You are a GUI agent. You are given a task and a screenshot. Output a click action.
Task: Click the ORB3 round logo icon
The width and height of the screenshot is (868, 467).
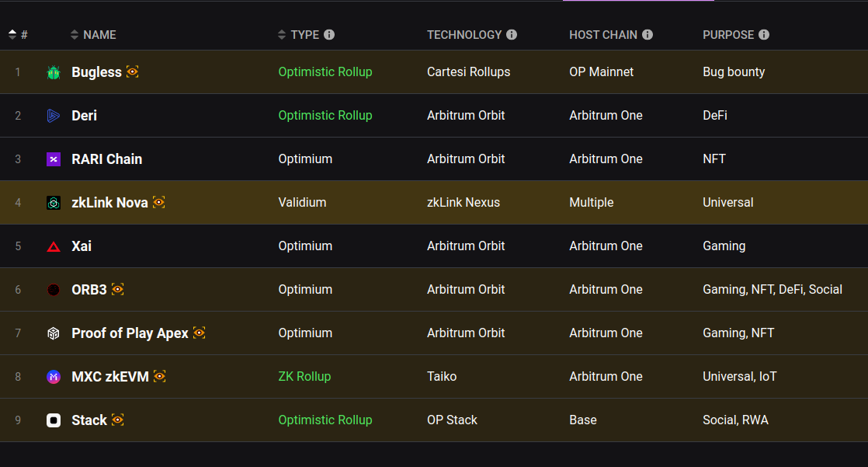(x=54, y=290)
